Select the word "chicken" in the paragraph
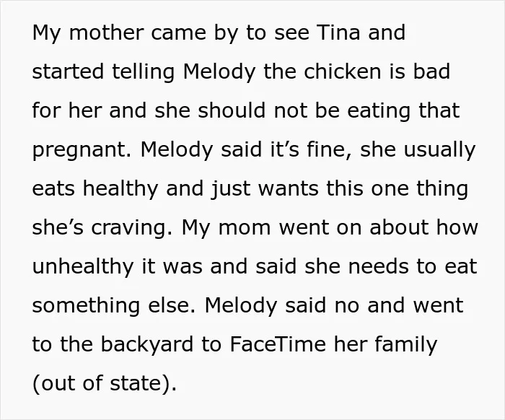Image resolution: width=505 pixels, height=420 pixels. pyautogui.click(x=343, y=71)
